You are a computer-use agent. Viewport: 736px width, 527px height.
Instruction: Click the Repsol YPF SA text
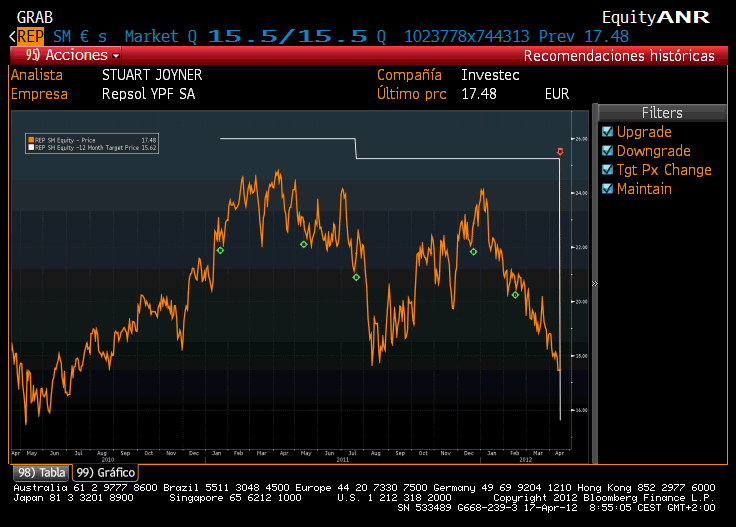click(148, 94)
